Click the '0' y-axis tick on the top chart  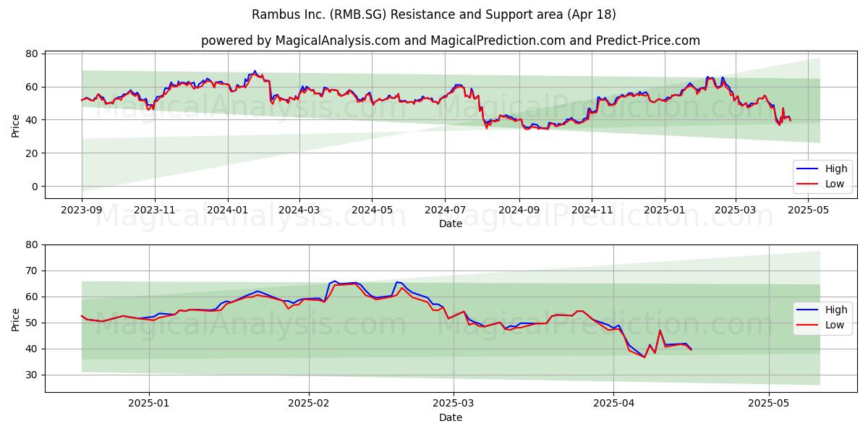35,186
